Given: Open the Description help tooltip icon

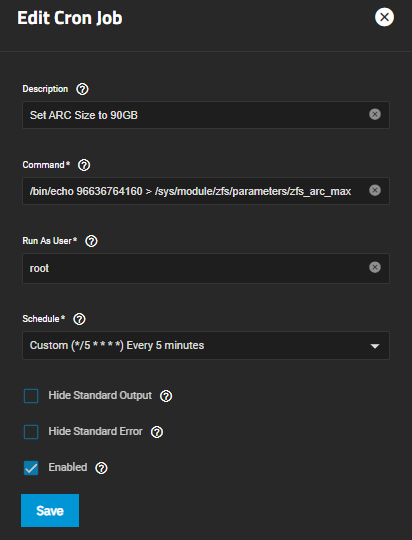Looking at the screenshot, I should [x=82, y=89].
